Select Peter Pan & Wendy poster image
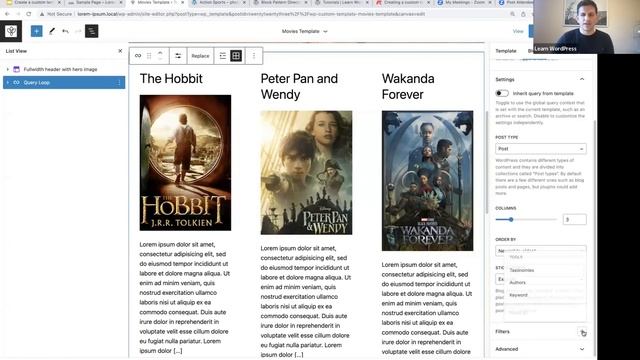 [306, 173]
